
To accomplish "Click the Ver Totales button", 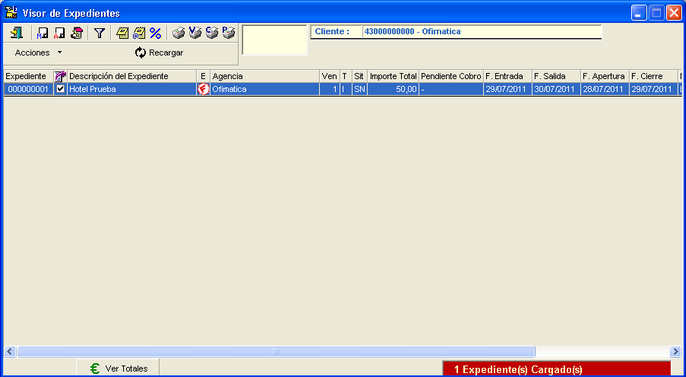I will point(118,368).
